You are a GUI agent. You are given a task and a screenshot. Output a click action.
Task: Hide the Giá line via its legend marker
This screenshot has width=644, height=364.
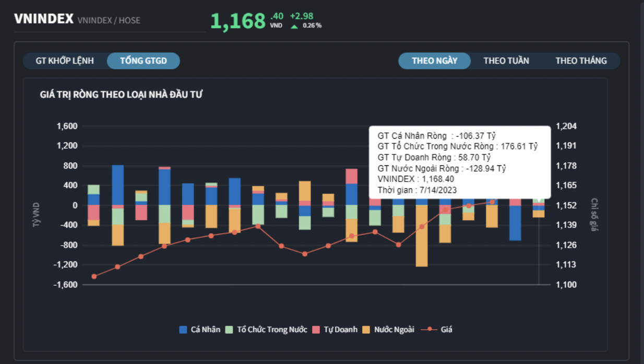(430, 330)
